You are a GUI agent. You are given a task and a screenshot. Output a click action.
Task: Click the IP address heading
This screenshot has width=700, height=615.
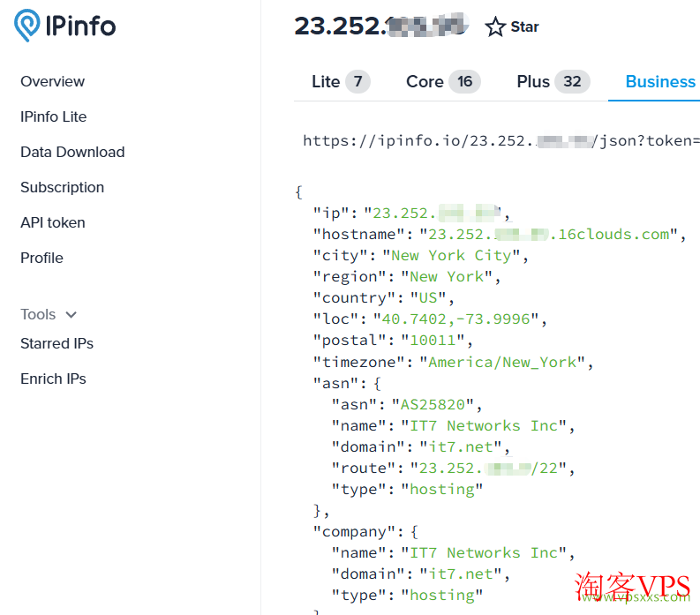click(381, 26)
